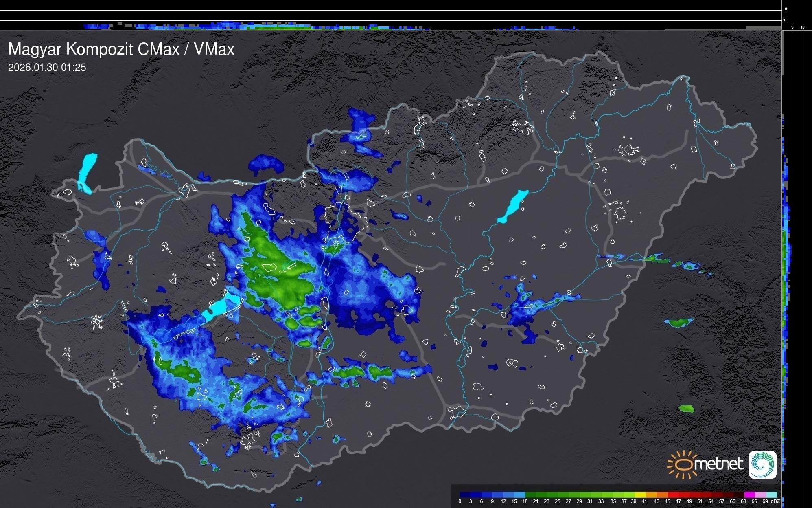Click the cyan Lake Tisza shape
The height and width of the screenshot is (508, 812).
coord(513,206)
